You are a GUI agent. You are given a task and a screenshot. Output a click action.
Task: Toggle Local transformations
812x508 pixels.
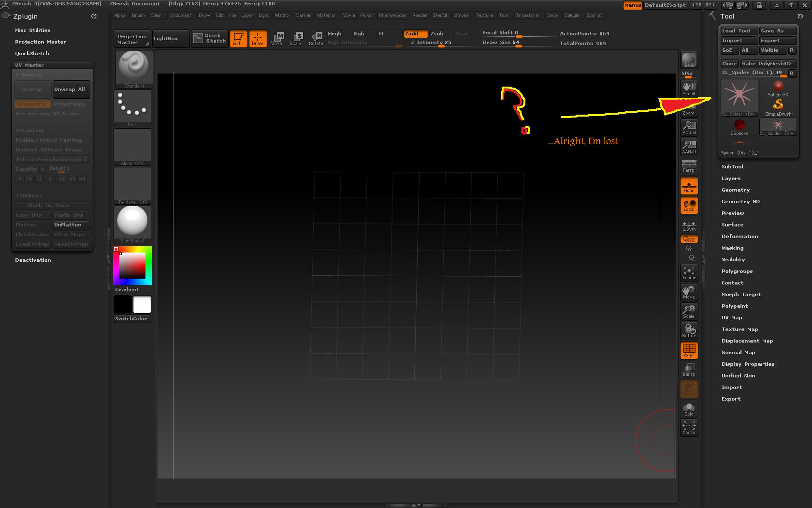click(x=689, y=205)
